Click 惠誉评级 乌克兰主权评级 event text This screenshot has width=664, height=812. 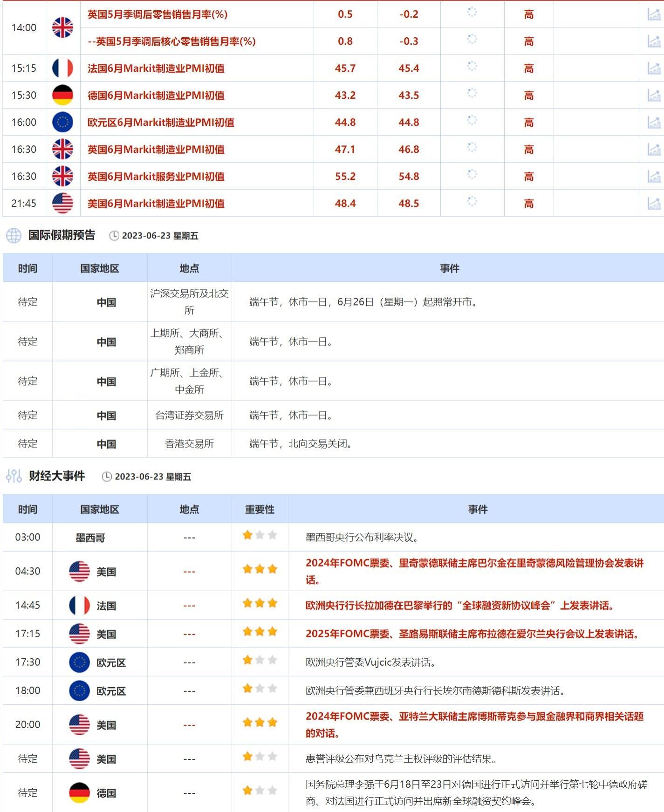point(401,758)
